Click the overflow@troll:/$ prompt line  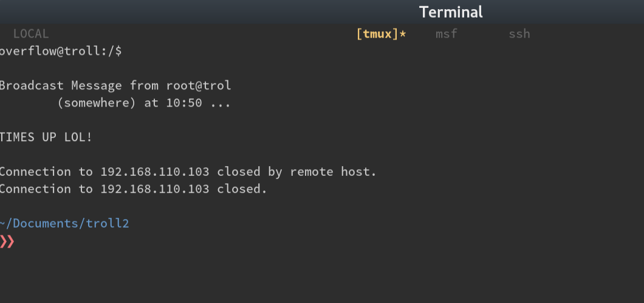coord(61,51)
